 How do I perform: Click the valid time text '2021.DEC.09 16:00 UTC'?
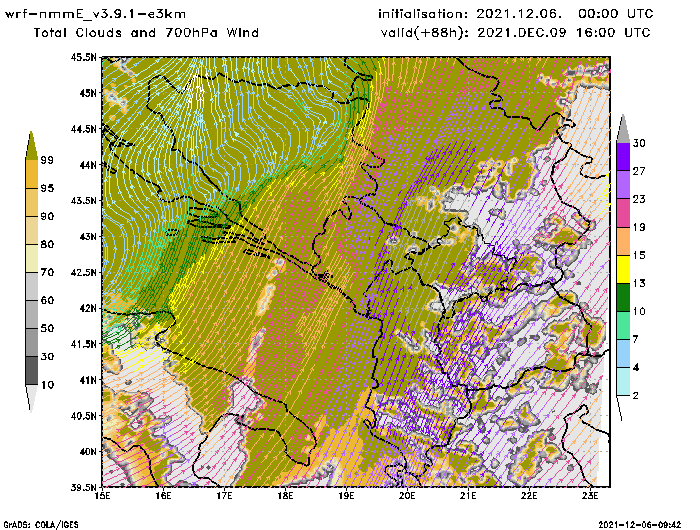564,33
